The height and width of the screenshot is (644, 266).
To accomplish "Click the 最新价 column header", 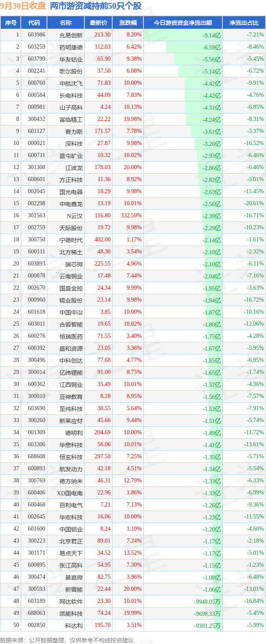I will click(99, 23).
